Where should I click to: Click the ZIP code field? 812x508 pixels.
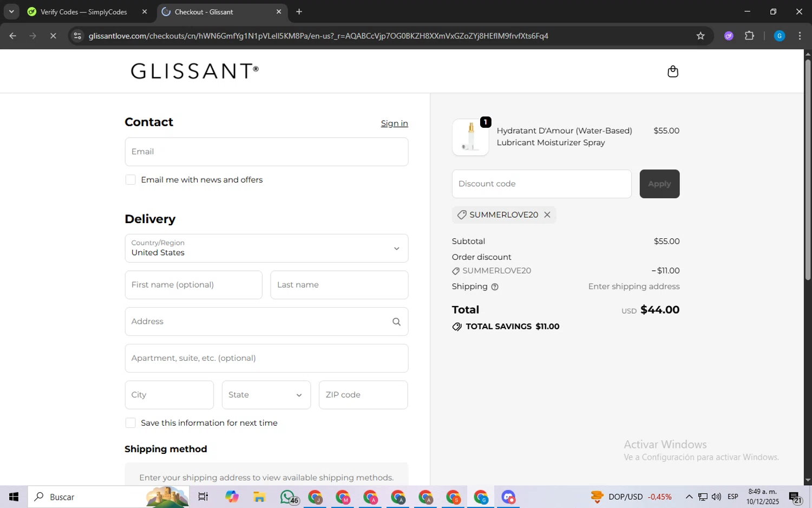pos(363,395)
